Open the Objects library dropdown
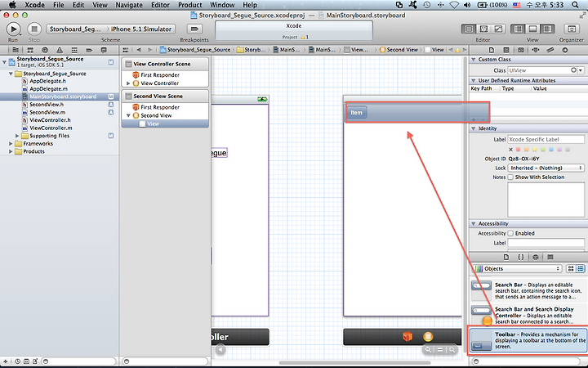Screen dimensions: 588x368 (518, 268)
